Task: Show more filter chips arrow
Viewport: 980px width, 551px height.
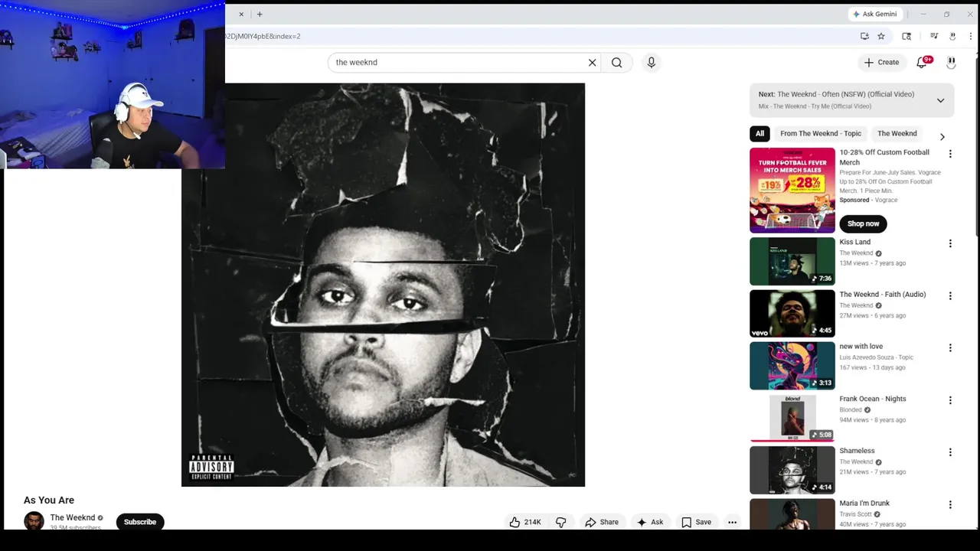Action: (942, 137)
